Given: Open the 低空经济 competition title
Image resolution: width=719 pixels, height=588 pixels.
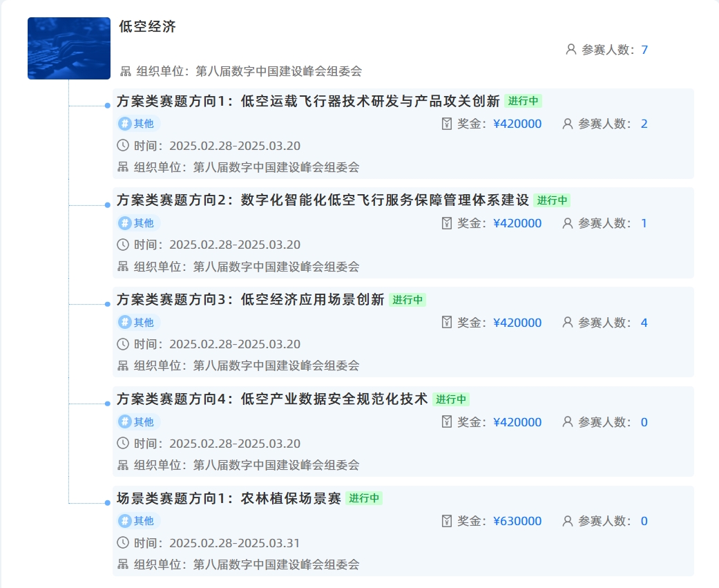Looking at the screenshot, I should 147,27.
